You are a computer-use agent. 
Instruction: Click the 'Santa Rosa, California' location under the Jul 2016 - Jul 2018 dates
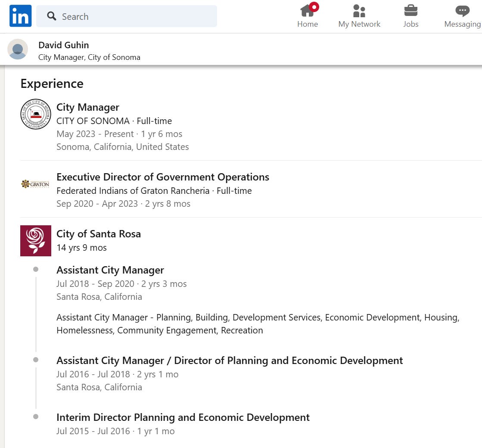[x=99, y=387]
